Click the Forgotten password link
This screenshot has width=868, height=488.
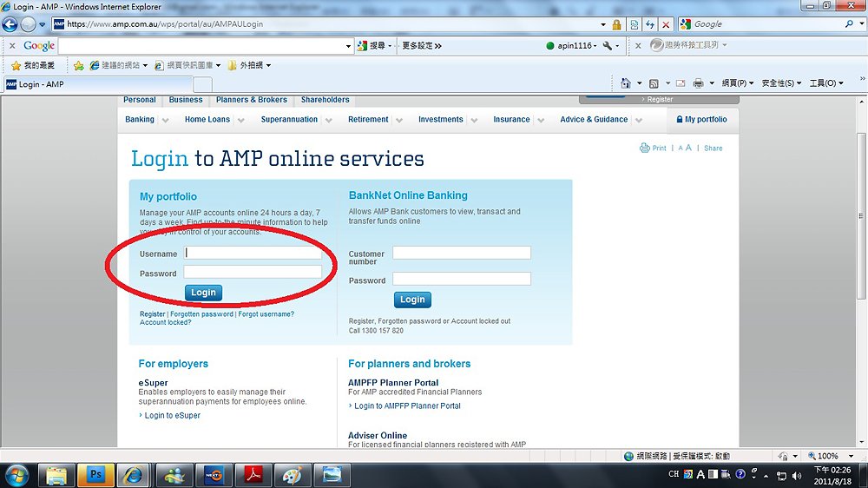click(x=201, y=314)
